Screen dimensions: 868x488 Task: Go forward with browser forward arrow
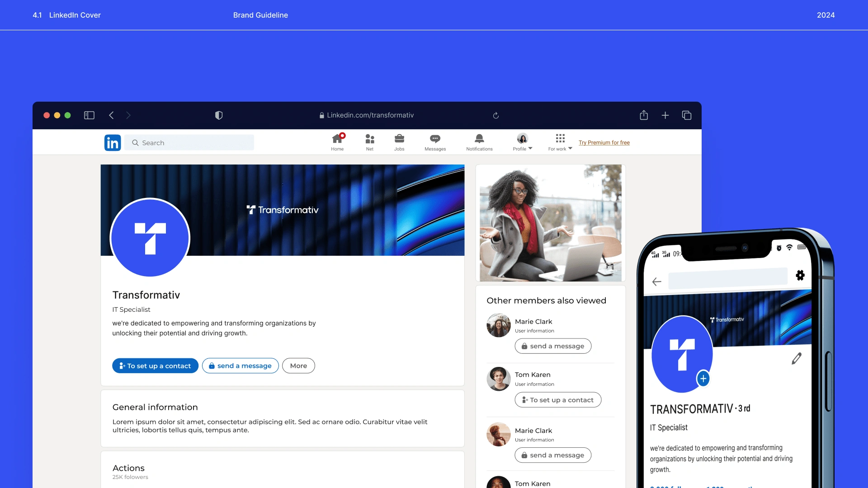pos(128,115)
